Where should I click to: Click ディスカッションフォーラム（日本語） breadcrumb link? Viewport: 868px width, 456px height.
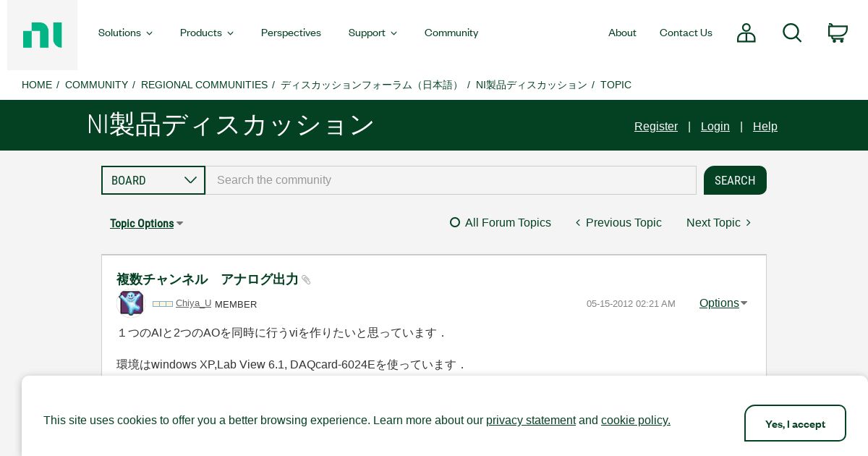pyautogui.click(x=371, y=85)
